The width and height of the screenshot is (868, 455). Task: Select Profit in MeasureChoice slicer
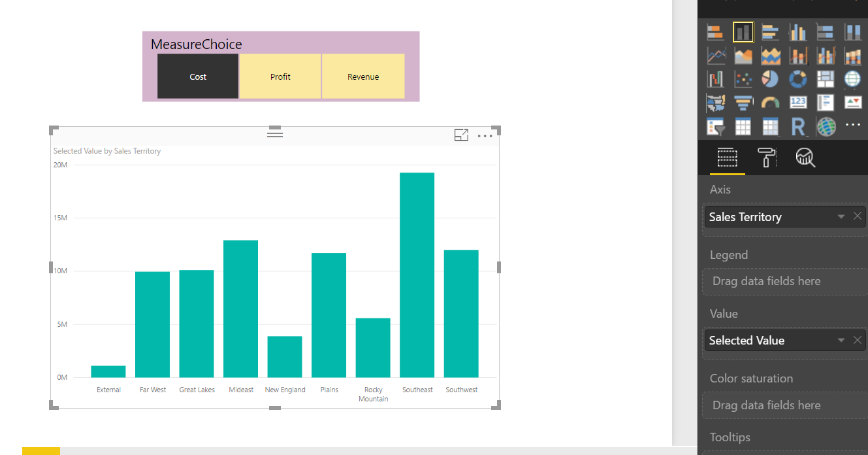click(280, 76)
